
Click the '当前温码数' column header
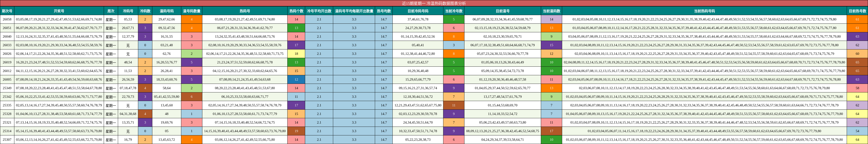pyautogui.click(x=551, y=11)
